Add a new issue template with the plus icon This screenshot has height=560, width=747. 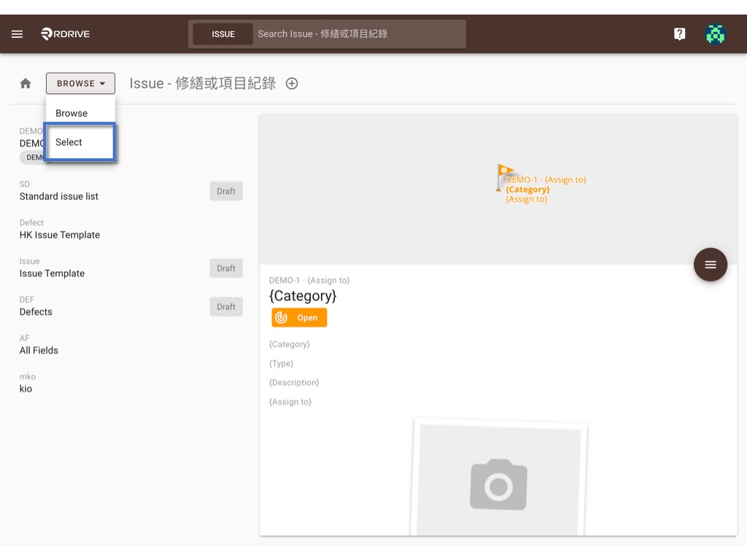pyautogui.click(x=292, y=83)
